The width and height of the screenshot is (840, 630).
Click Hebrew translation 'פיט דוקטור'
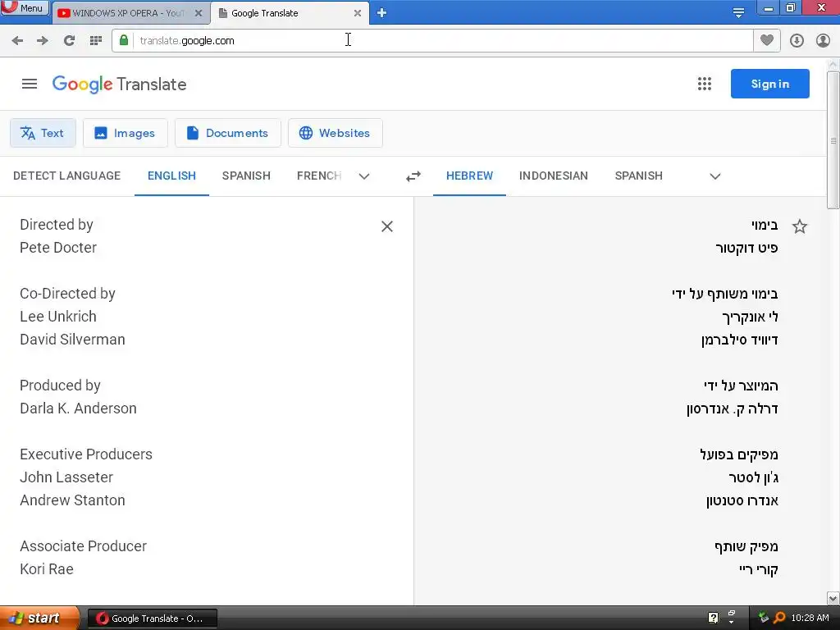click(746, 248)
